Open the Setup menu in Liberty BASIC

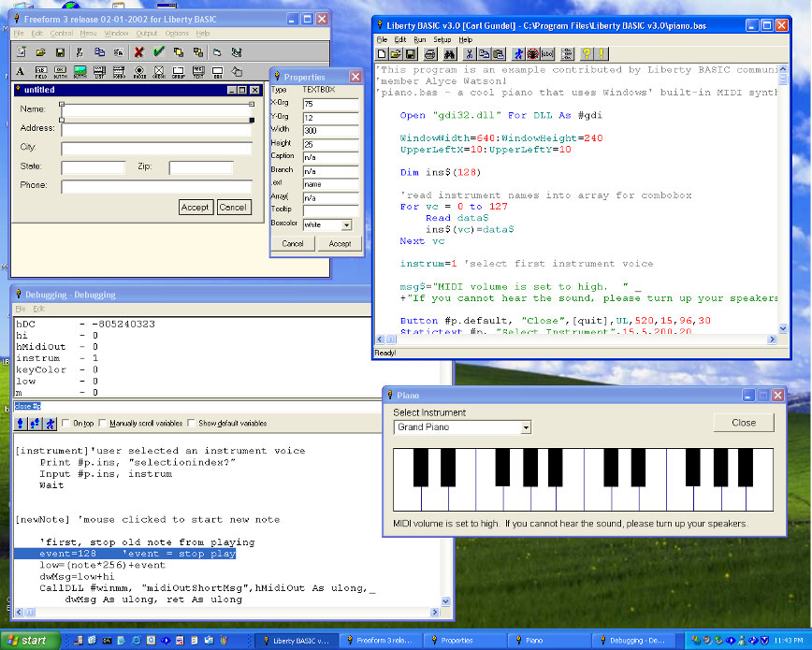tap(442, 40)
